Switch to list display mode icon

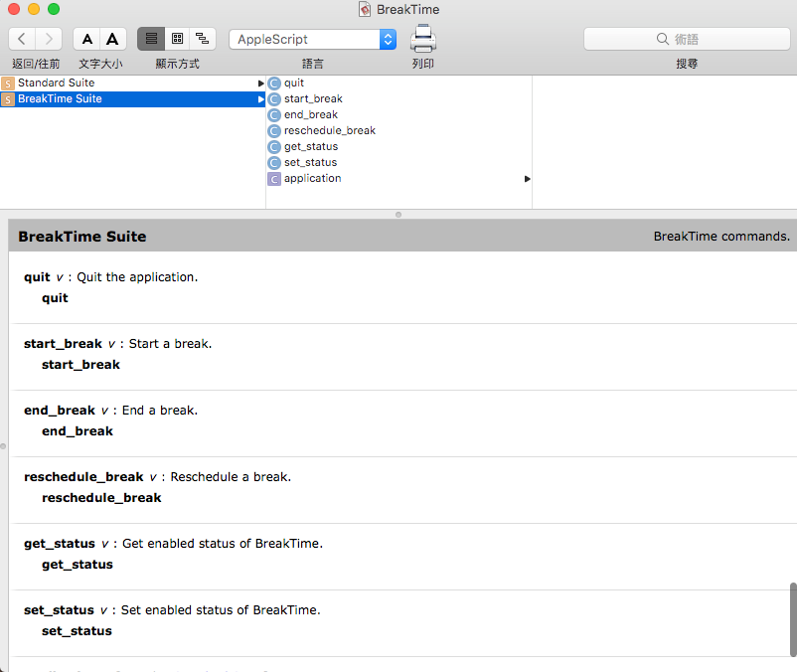(151, 39)
